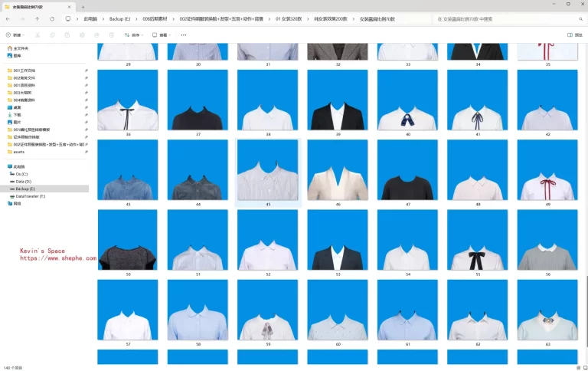
Task: Select thumbnail 39 with the black blazer
Action: click(337, 100)
